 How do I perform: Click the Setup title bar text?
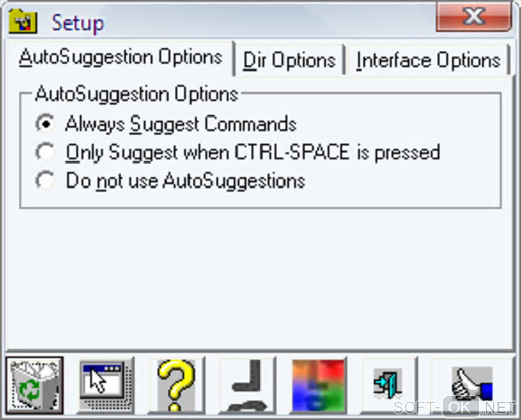(x=78, y=23)
